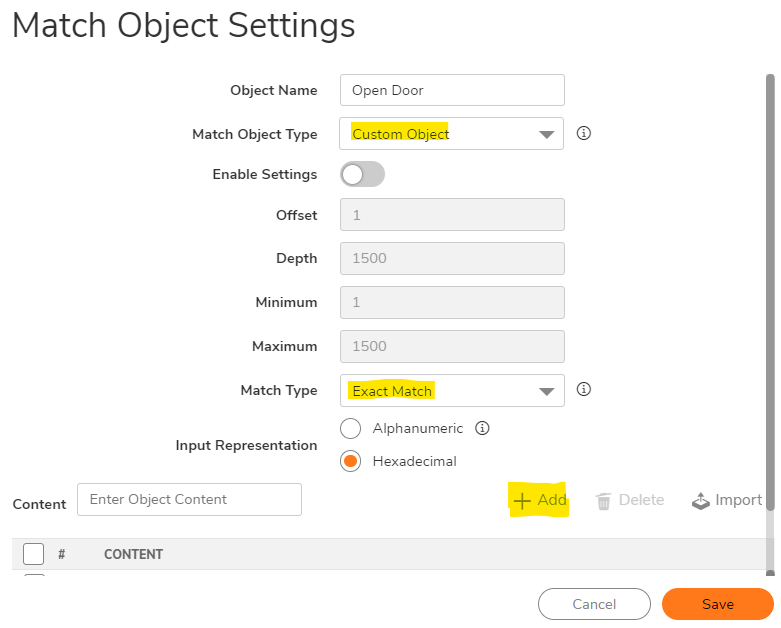Click the Delete trash can icon

[603, 501]
